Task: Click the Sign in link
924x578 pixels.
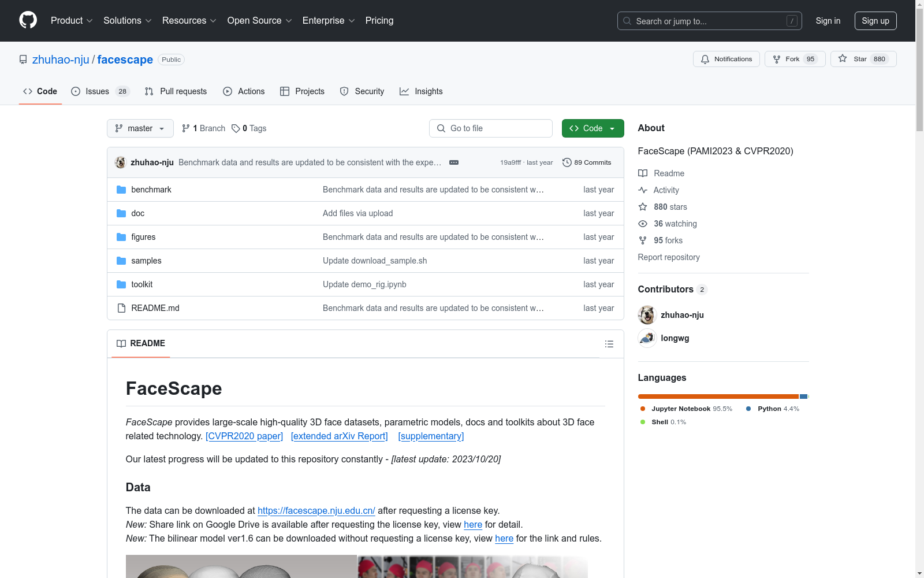Action: [828, 21]
